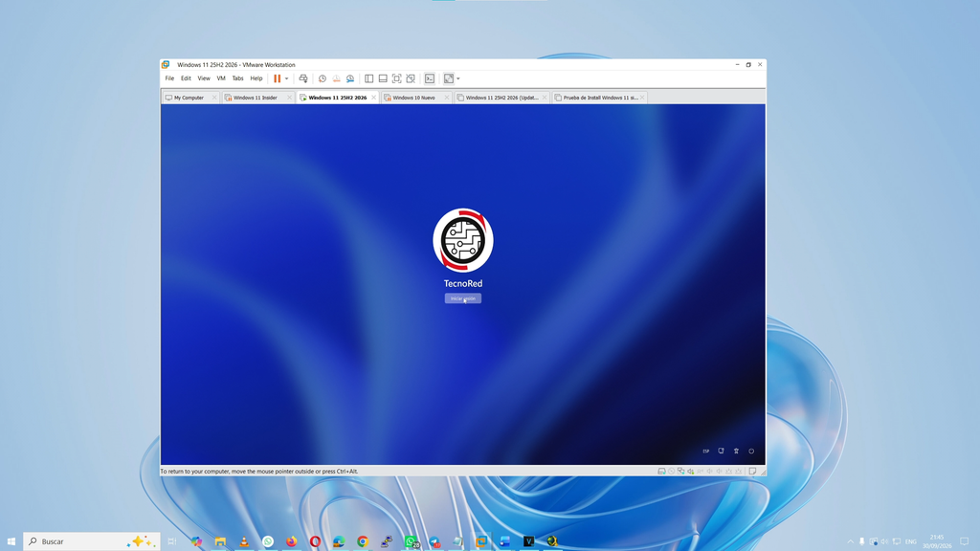Open the Help menu
This screenshot has width=980, height=551.
point(256,78)
